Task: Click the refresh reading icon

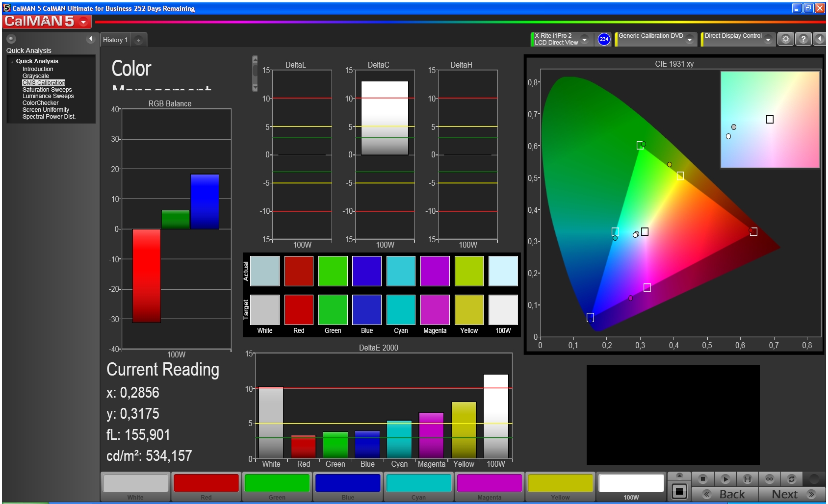Action: (791, 479)
